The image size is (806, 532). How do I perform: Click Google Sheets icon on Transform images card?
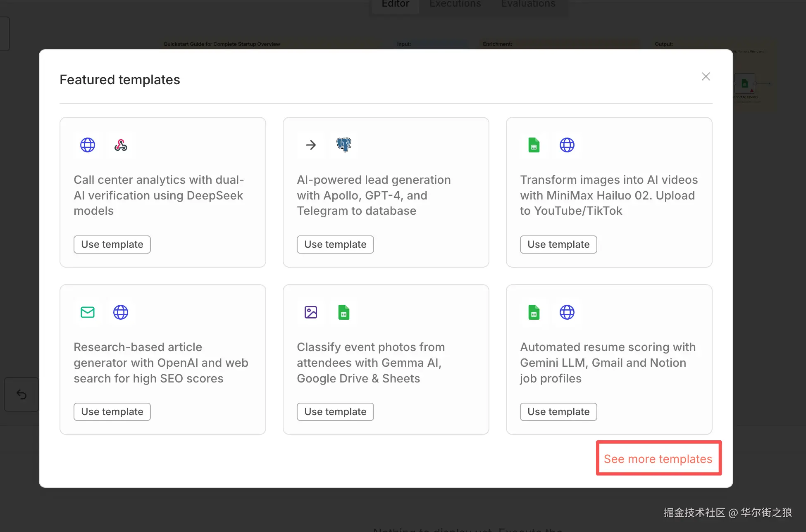(x=534, y=145)
